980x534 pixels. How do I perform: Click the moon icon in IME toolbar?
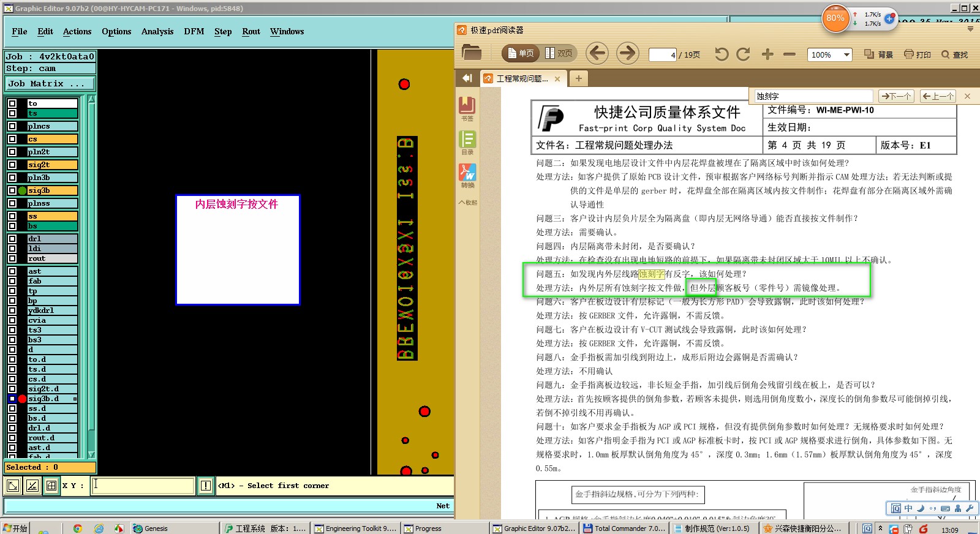click(x=921, y=508)
